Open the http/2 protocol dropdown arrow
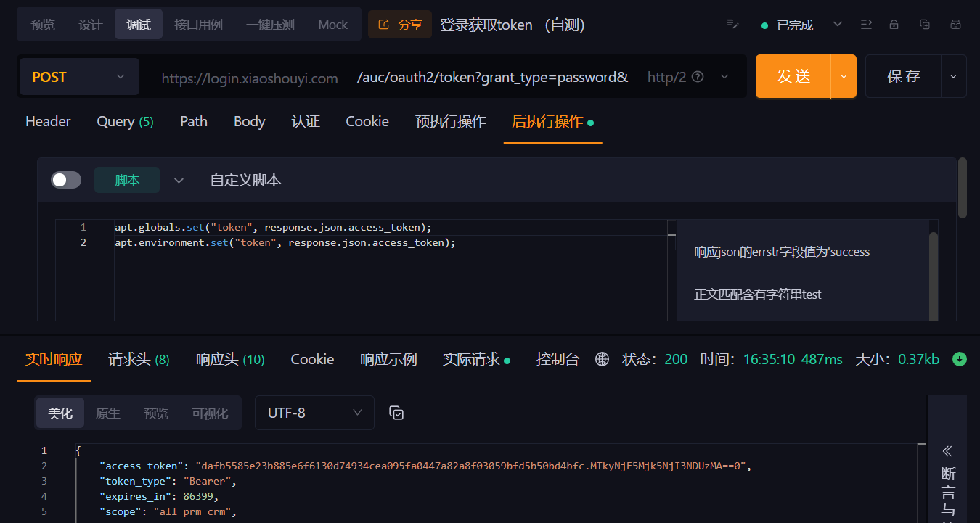The image size is (980, 523). click(x=724, y=76)
